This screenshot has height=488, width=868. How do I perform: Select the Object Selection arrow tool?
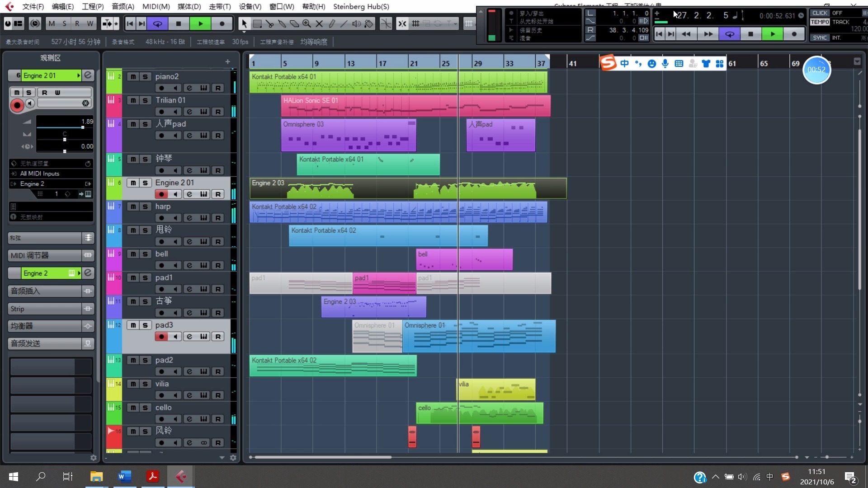click(244, 24)
